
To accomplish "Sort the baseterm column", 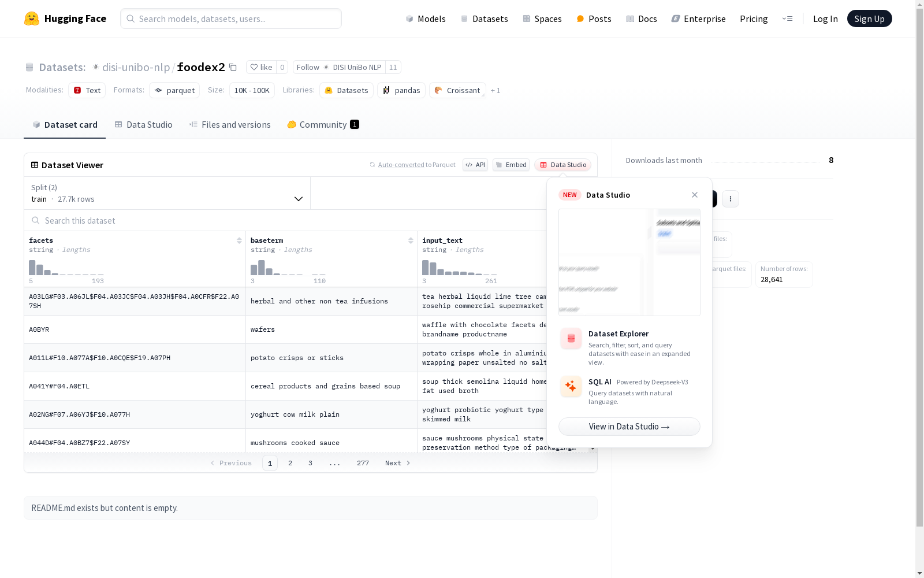I will click(x=411, y=240).
